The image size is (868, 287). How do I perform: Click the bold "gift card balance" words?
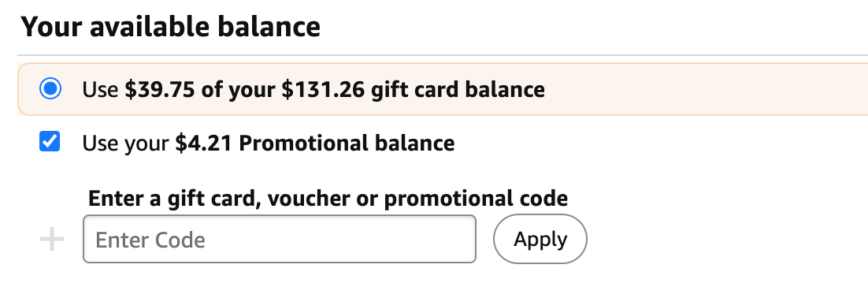pos(458,89)
